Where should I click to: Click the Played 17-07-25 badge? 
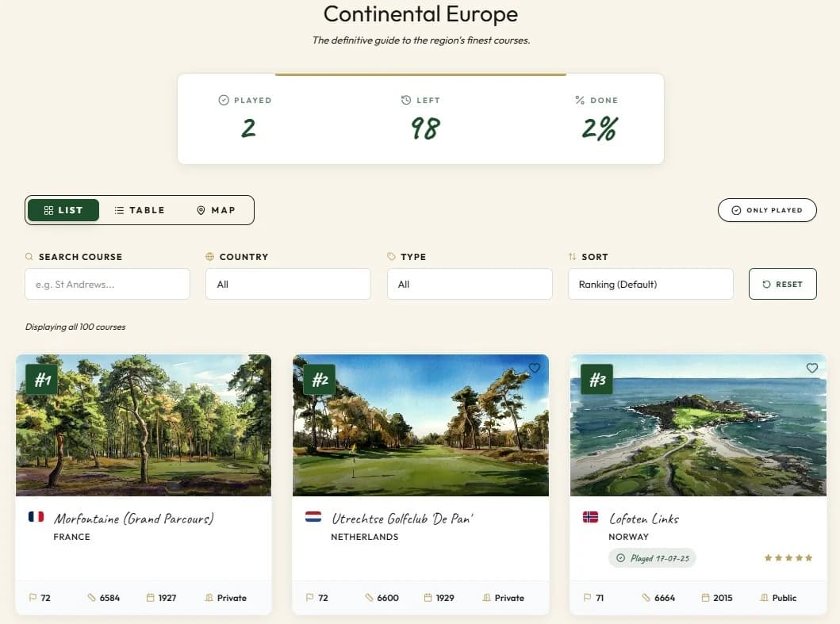[x=652, y=558]
